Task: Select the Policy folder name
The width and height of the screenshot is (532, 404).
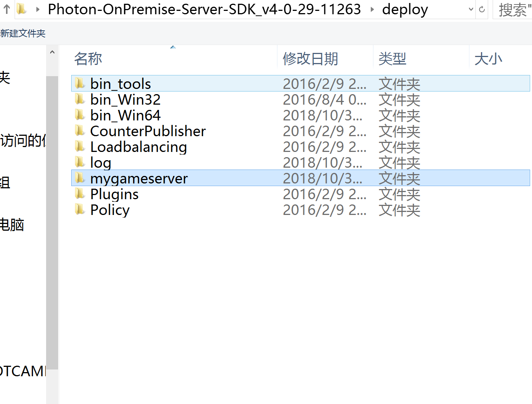Action: (x=110, y=210)
